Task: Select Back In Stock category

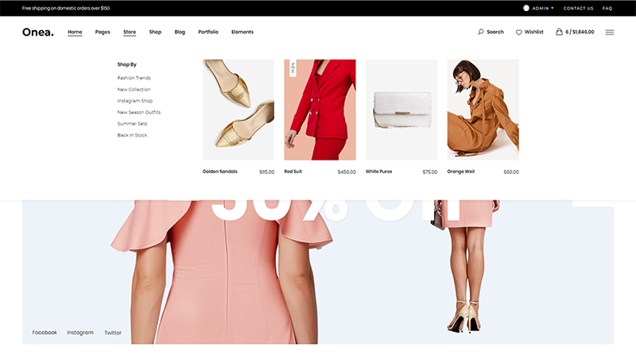Action: point(132,135)
